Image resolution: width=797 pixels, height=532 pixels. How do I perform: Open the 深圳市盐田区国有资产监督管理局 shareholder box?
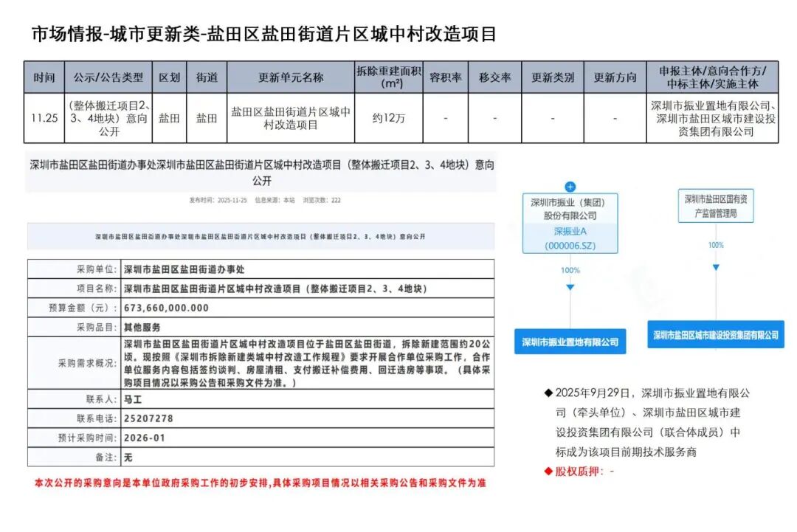pyautogui.click(x=715, y=206)
